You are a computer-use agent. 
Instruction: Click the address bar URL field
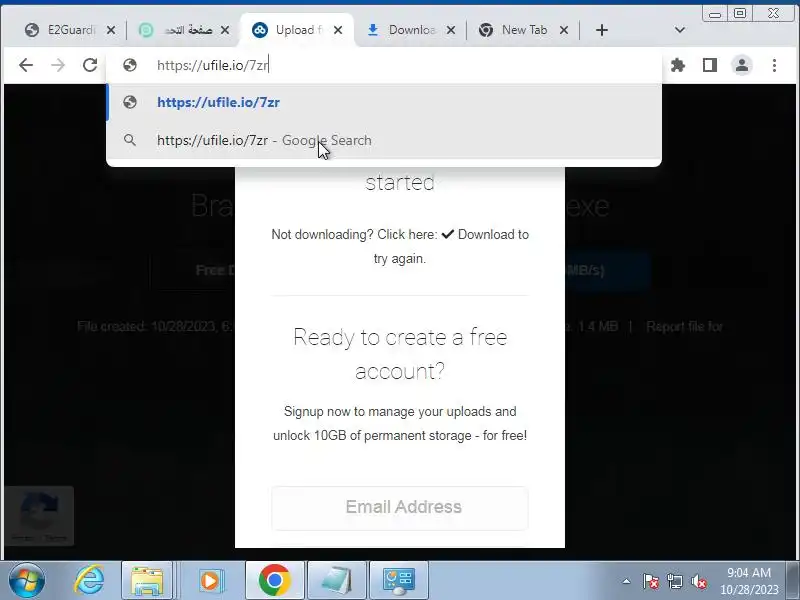click(x=384, y=65)
